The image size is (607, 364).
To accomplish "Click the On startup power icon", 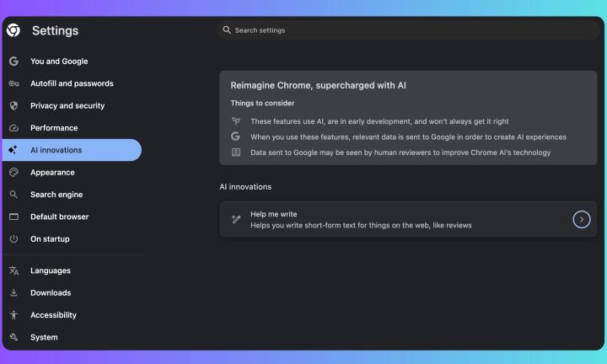I will (x=13, y=239).
